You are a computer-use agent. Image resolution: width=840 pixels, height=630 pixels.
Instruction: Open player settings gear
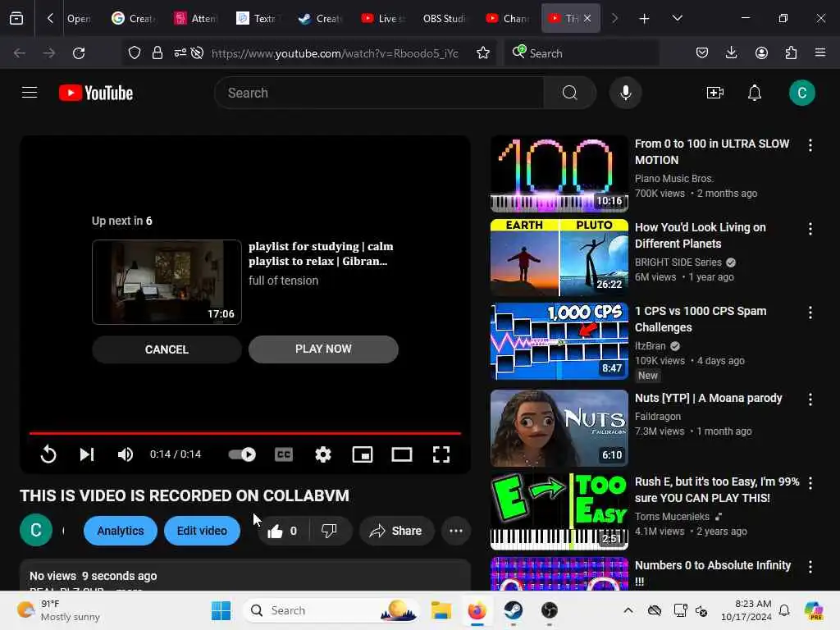coord(322,454)
